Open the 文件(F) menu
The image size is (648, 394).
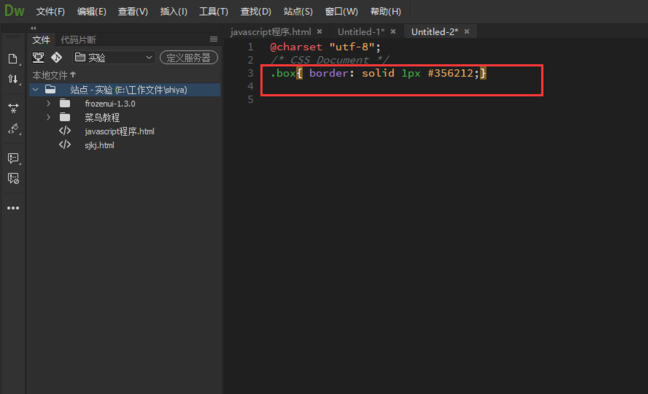point(50,12)
